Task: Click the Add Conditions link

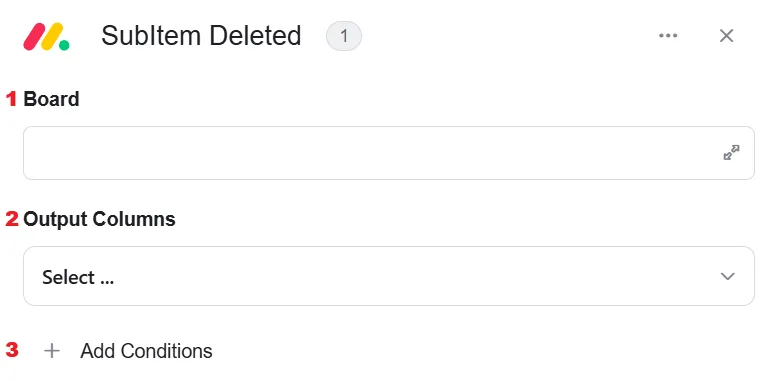Action: pos(146,351)
